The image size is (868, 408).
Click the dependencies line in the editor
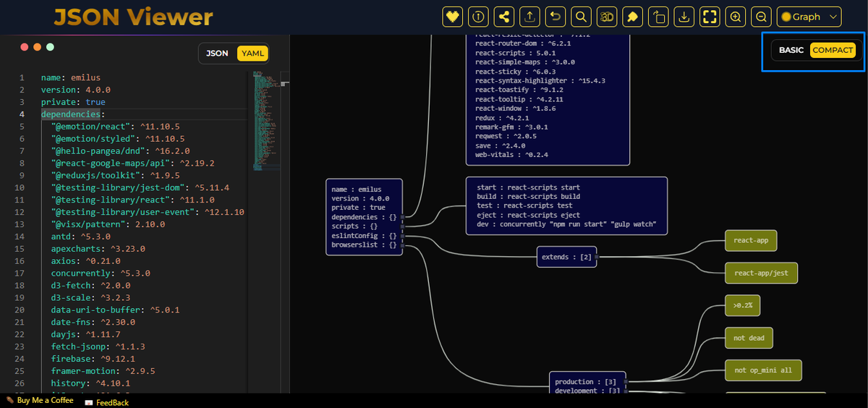72,114
